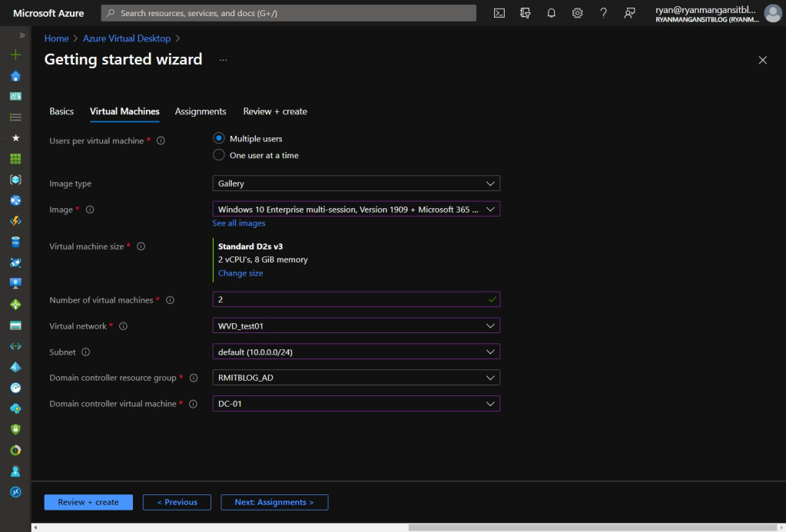Open portal Settings gear
Viewport: 786px width, 532px height.
578,13
